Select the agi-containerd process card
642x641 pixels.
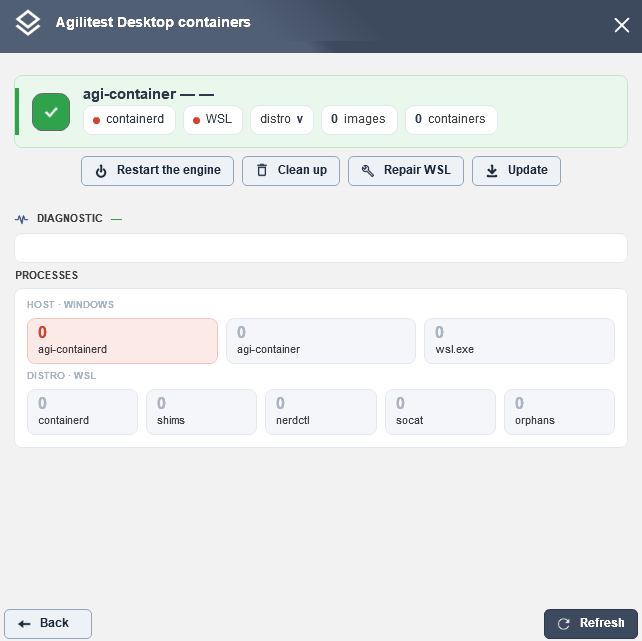[x=122, y=341]
